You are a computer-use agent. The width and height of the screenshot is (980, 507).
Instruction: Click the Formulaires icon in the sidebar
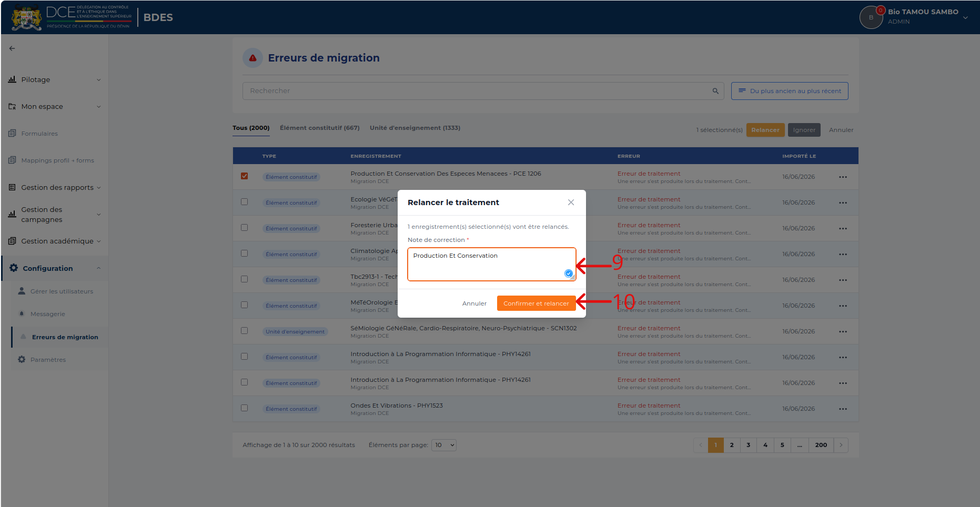12,133
